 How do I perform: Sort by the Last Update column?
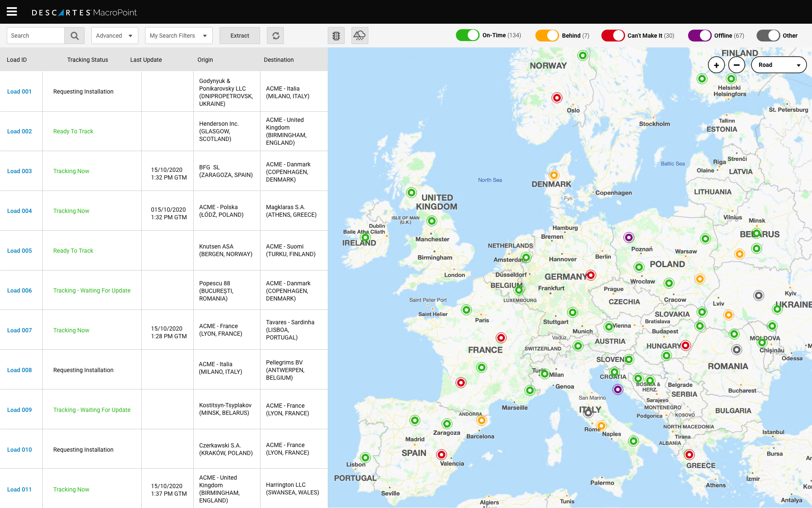(146, 60)
